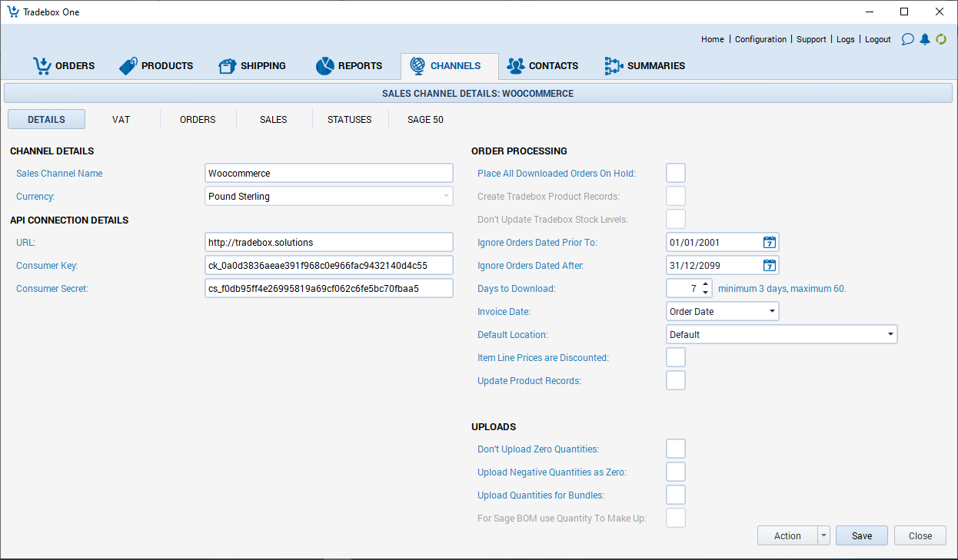Enable Update Product Records checkbox
The height and width of the screenshot is (560, 958).
pos(676,380)
